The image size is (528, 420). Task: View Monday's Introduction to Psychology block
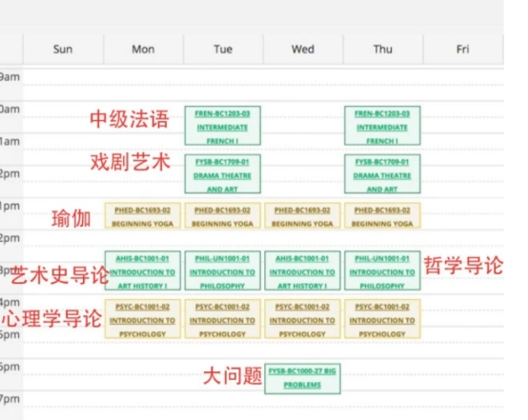pos(142,319)
